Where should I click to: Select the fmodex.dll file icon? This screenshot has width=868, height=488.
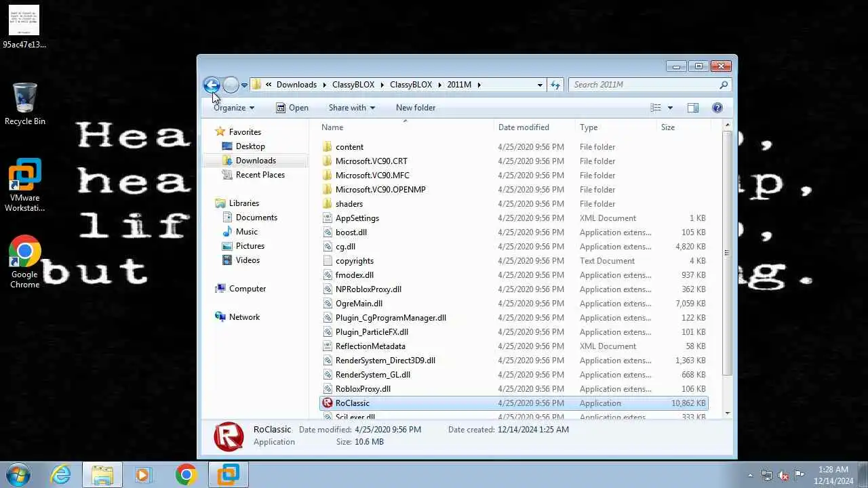pyautogui.click(x=328, y=275)
